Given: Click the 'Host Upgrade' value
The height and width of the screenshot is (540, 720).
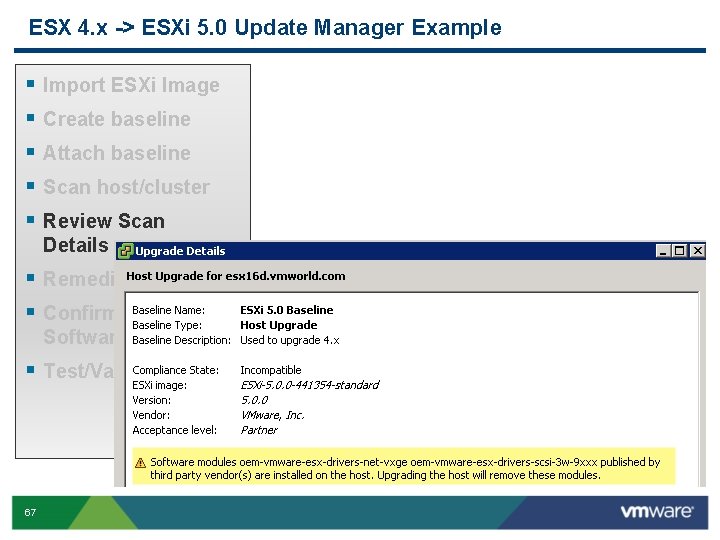Looking at the screenshot, I should [x=279, y=325].
